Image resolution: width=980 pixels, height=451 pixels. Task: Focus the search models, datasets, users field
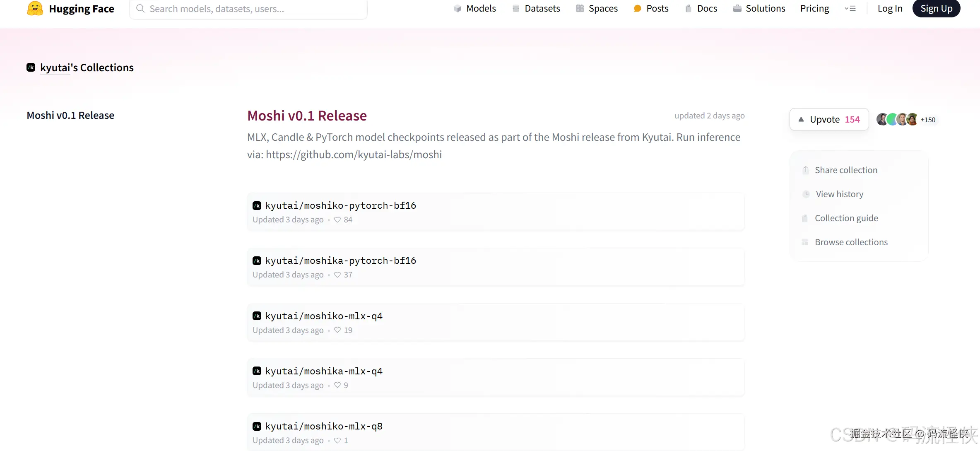pos(248,9)
